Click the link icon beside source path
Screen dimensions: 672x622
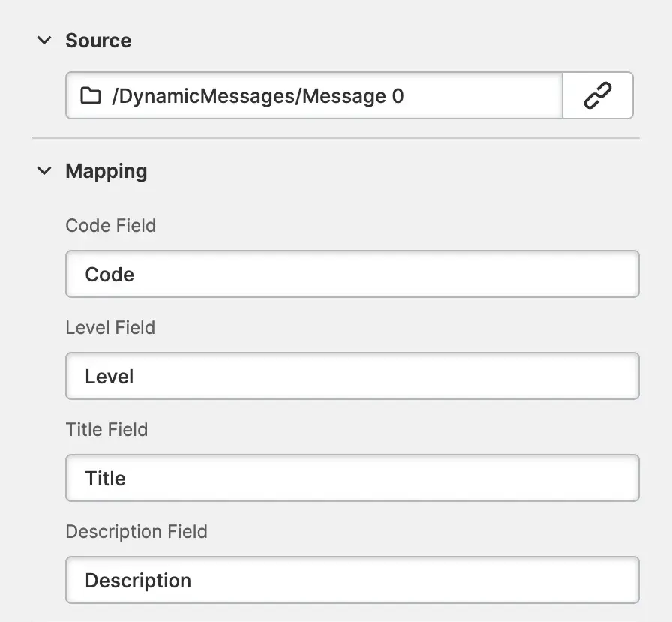(x=597, y=96)
